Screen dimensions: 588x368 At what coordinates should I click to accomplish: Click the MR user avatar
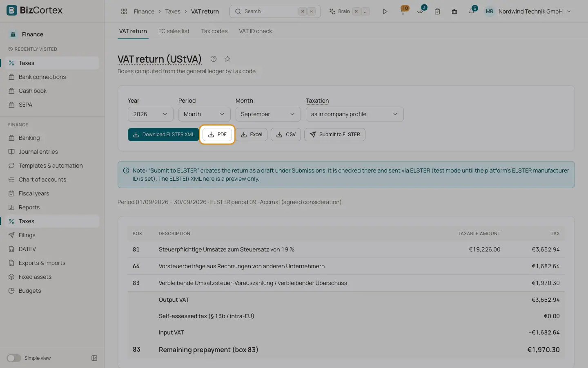click(x=489, y=11)
